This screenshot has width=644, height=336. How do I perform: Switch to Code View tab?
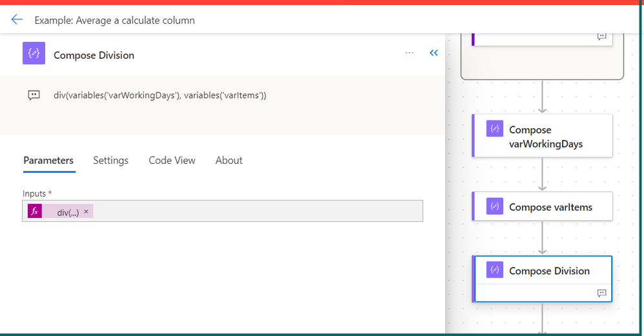pos(172,161)
